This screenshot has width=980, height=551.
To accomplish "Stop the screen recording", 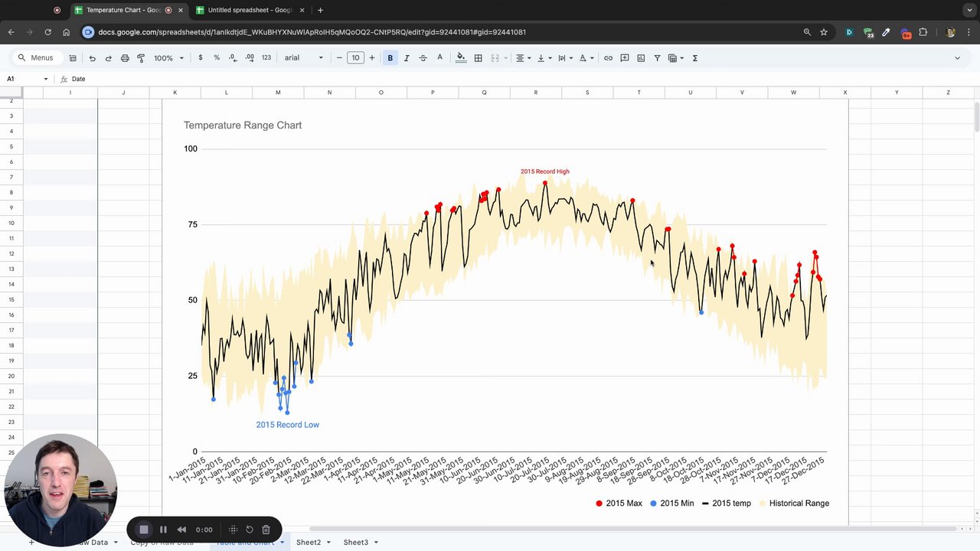I will (x=143, y=530).
